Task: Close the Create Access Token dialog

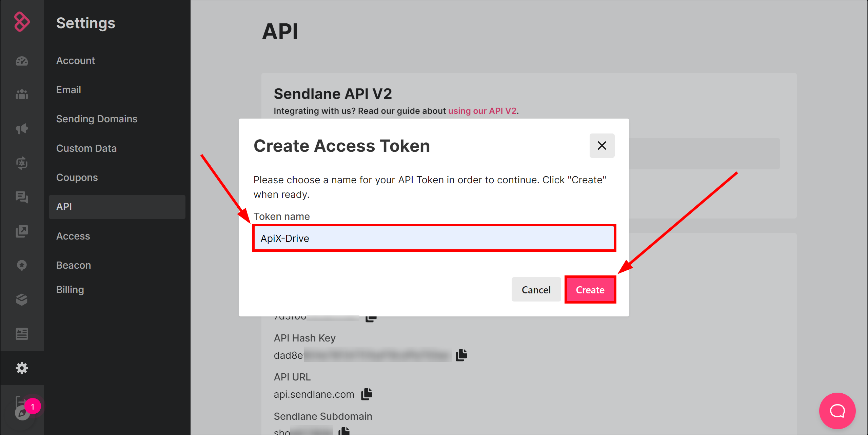Action: (602, 145)
